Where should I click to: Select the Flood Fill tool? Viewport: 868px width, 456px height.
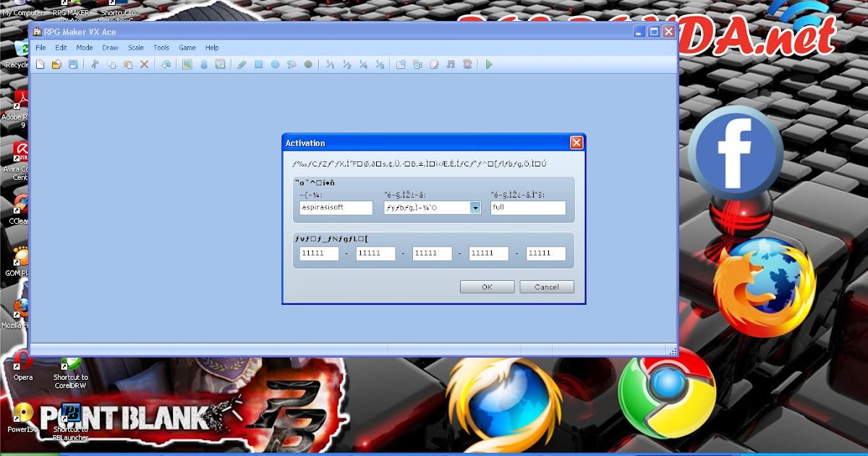[x=292, y=64]
